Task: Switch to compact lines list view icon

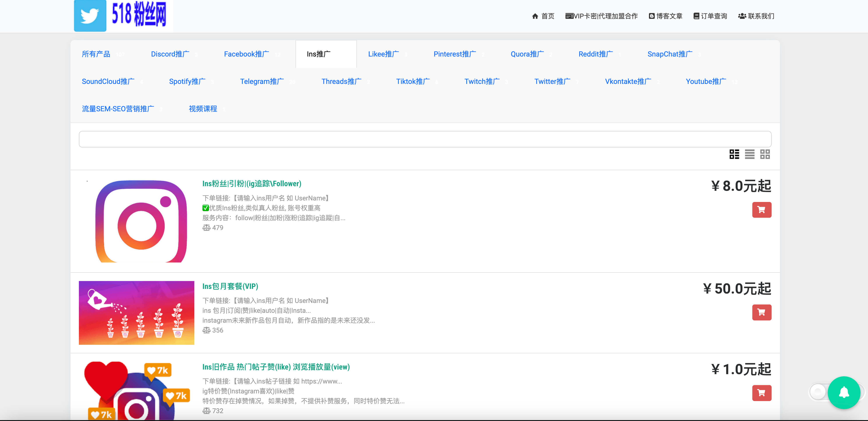Action: coord(749,154)
